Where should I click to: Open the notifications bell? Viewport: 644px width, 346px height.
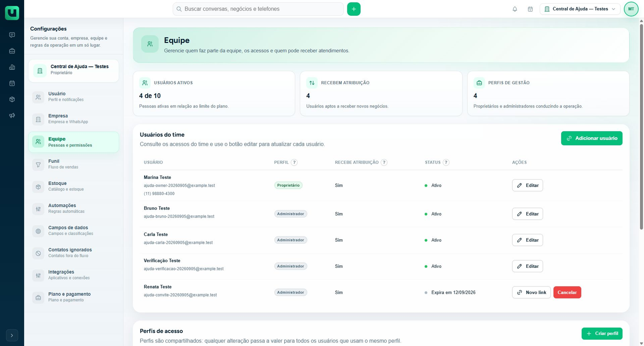pyautogui.click(x=515, y=9)
